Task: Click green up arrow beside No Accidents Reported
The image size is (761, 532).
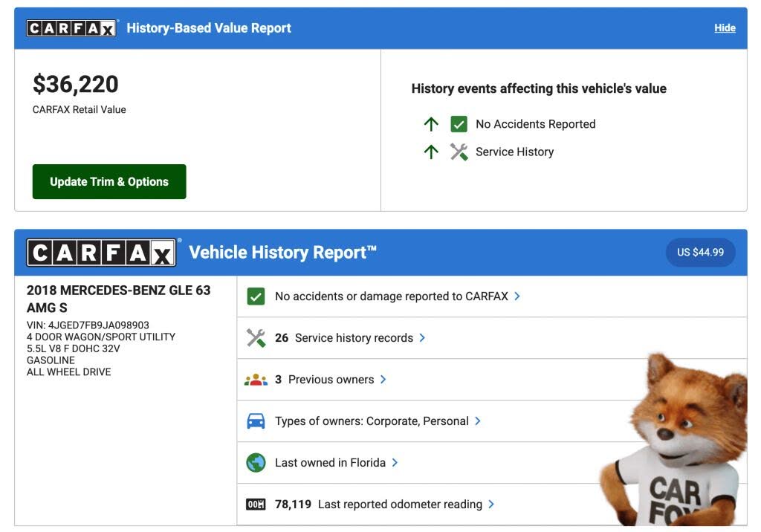Action: click(x=431, y=124)
